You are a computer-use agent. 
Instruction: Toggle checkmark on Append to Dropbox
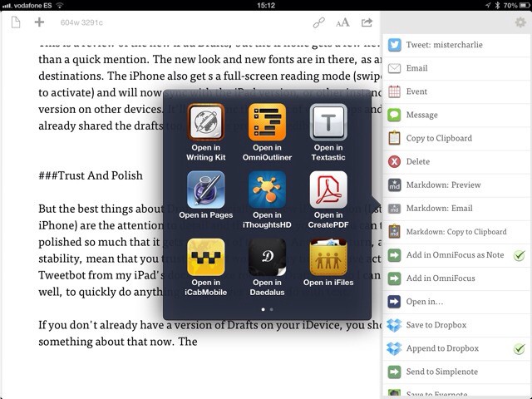pos(518,348)
